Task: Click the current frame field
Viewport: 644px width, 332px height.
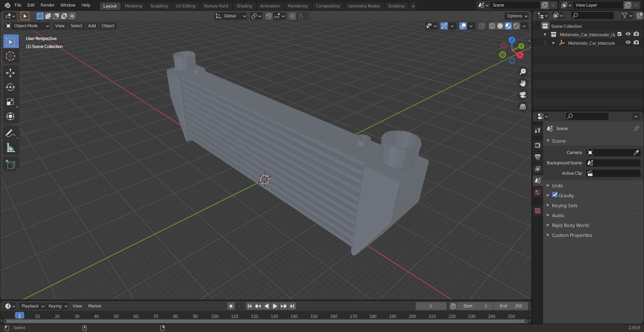Action: tap(430, 306)
